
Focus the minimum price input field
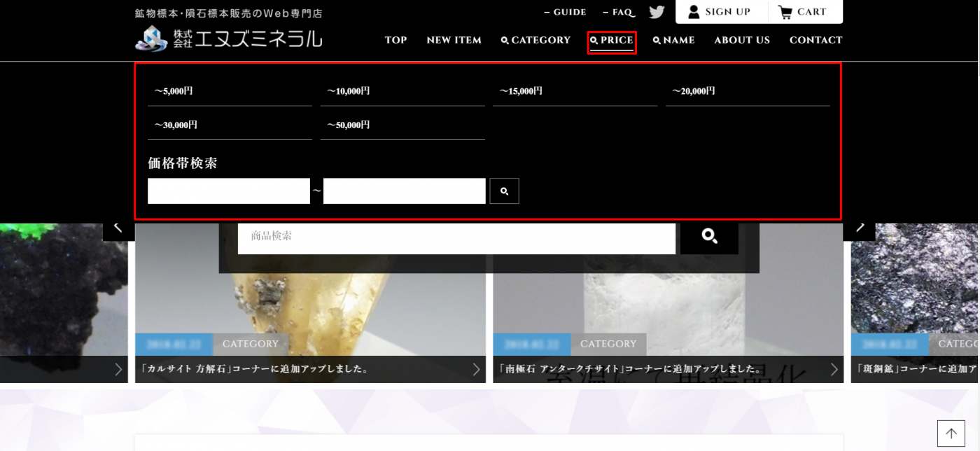(229, 191)
